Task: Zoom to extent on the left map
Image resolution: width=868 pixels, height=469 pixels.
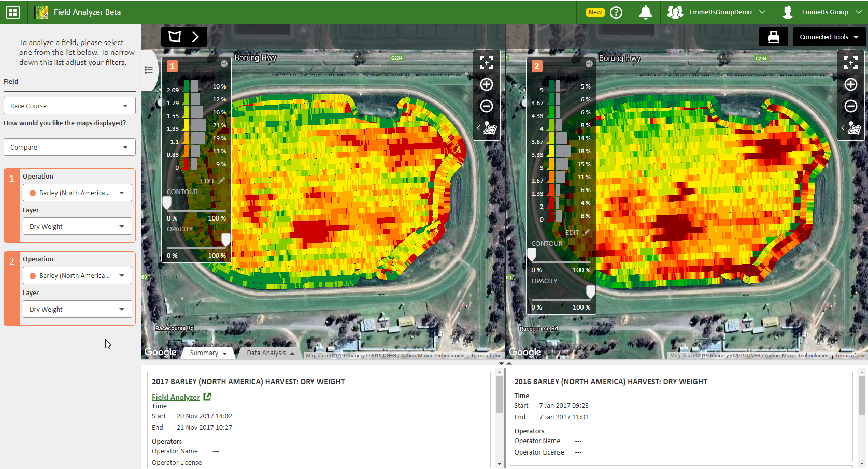Action: point(487,63)
